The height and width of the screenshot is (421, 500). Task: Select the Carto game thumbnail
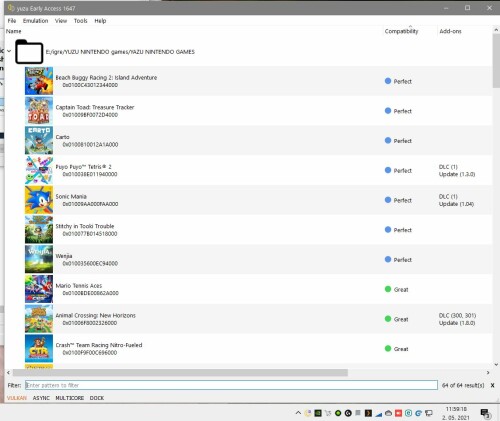click(x=39, y=140)
